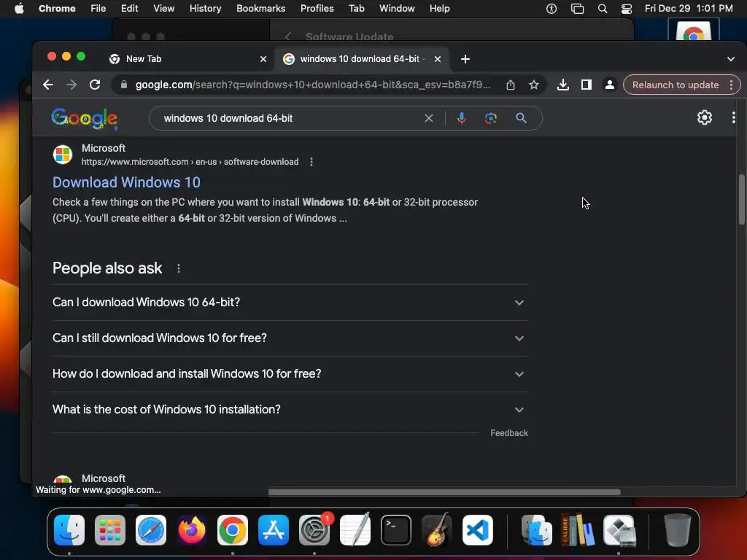This screenshot has width=747, height=560.
Task: Click the Feedback link
Action: point(508,433)
